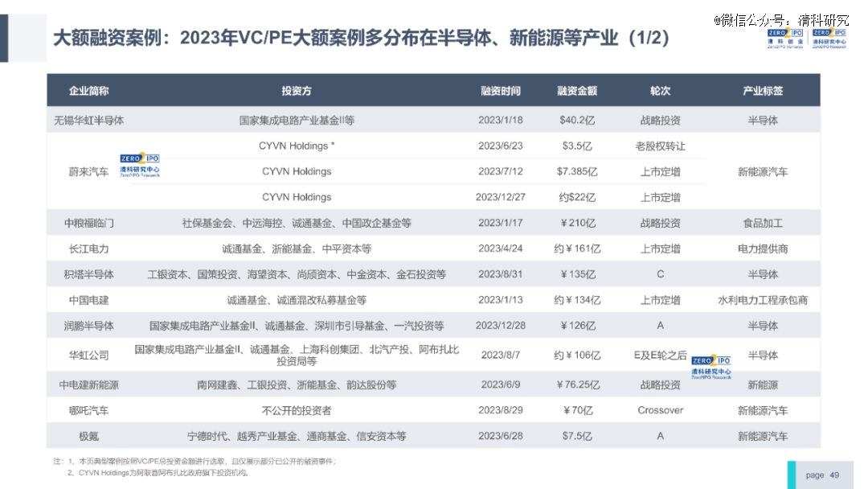Click the date 2023/1/18
868x489 pixels.
(501, 120)
